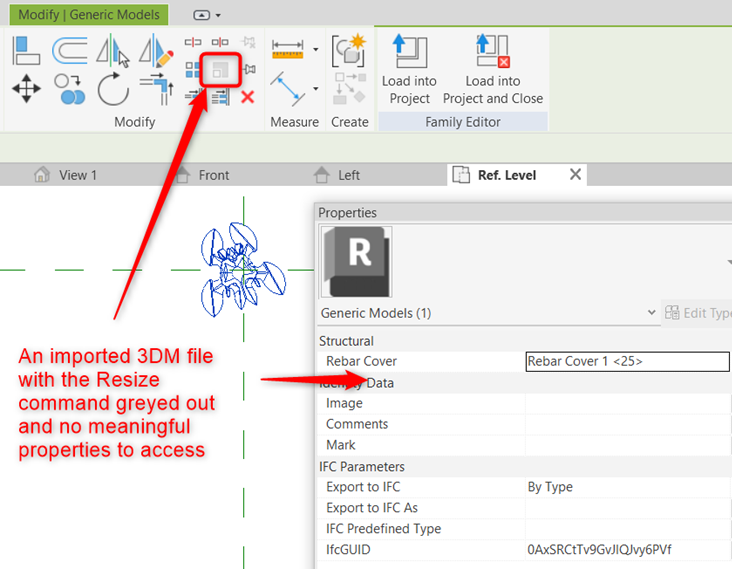This screenshot has width=732, height=569.
Task: Close the Ref. Level view tab
Action: (x=575, y=174)
